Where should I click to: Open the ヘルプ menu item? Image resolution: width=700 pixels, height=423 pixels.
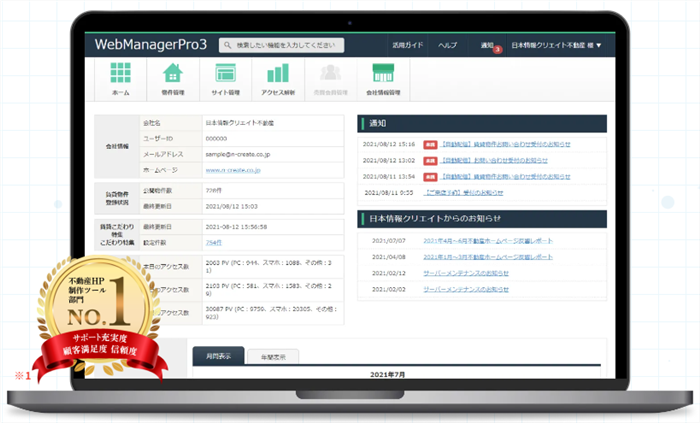[x=448, y=45]
